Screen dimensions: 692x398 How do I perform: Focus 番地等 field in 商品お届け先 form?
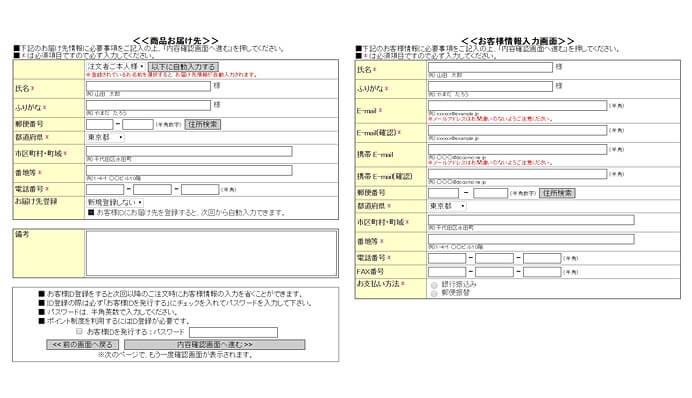tap(189, 170)
